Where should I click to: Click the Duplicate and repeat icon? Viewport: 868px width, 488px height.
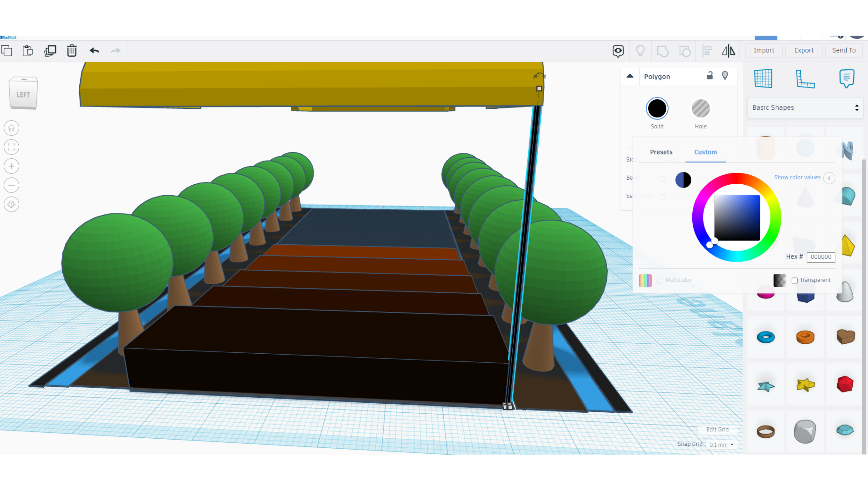tap(50, 51)
